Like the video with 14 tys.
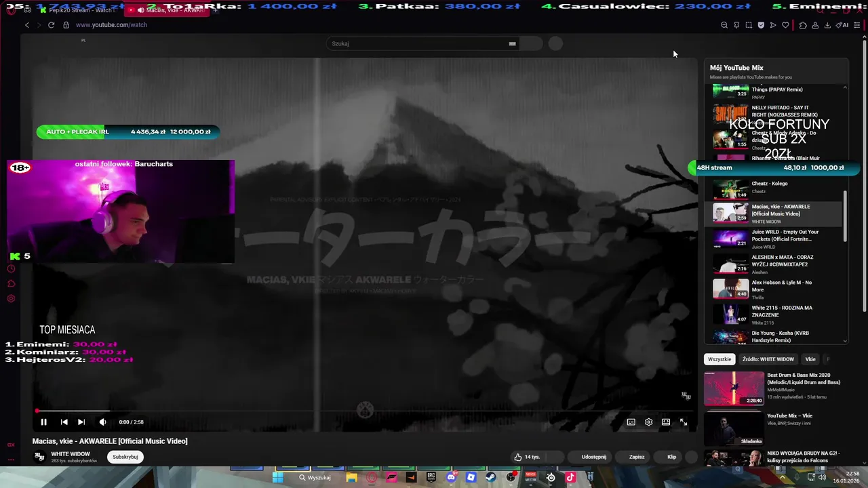 click(x=527, y=457)
